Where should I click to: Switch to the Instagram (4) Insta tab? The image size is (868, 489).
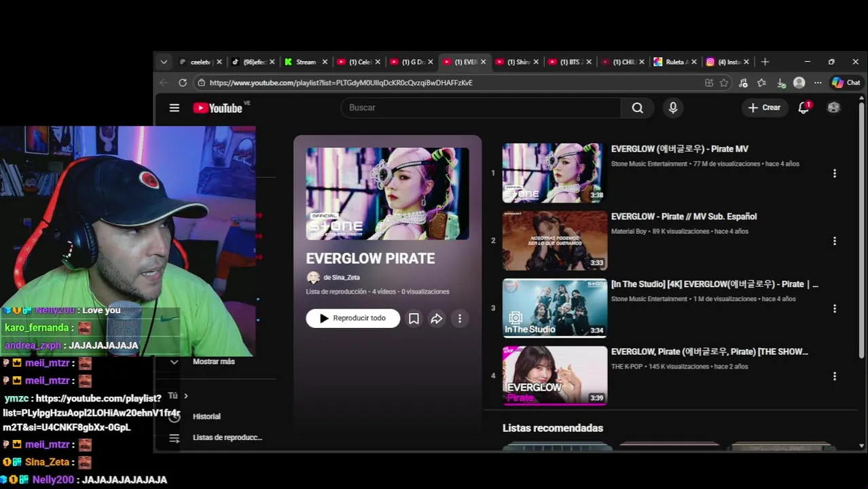pos(728,62)
